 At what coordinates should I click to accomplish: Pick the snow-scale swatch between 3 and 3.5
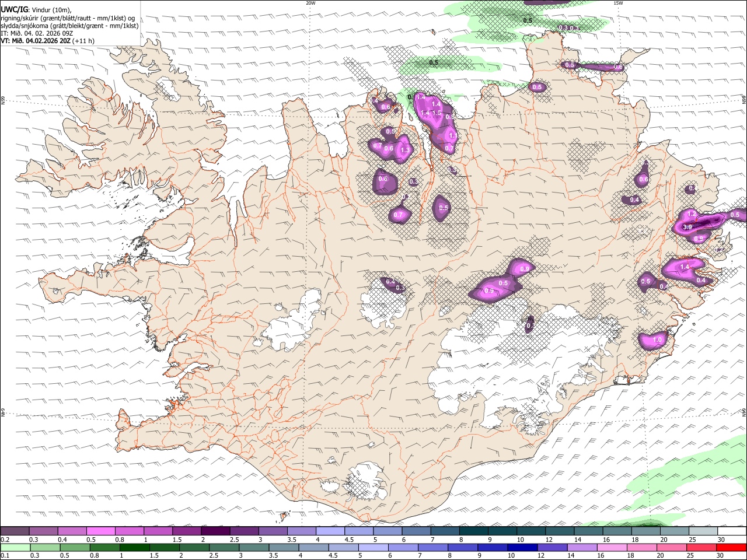273,531
